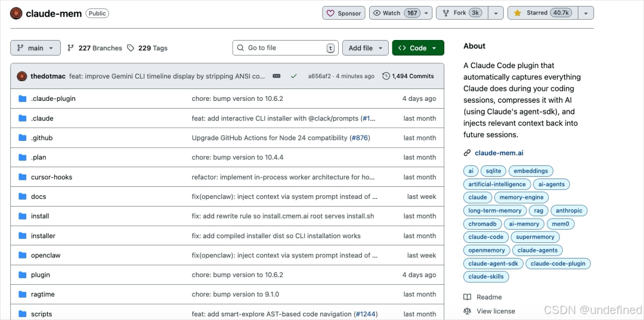
Task: Open the Add file dropdown
Action: pos(365,48)
